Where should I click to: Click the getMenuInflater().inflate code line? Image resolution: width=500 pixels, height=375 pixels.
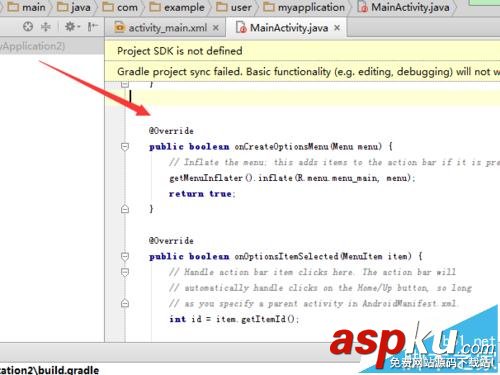292,178
